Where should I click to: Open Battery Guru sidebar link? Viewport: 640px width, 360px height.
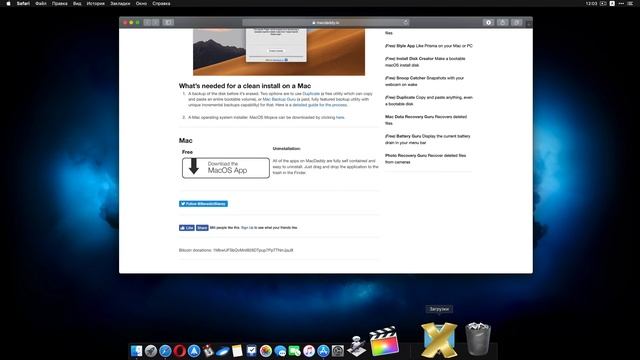[x=427, y=139]
